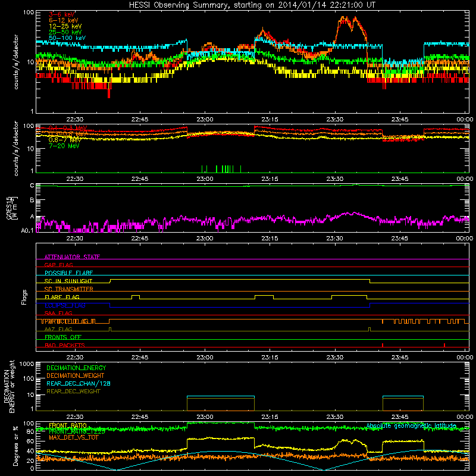Click the DECIMATION ENERGY or weight axis title
The height and width of the screenshot is (476, 476).
click(x=9, y=386)
